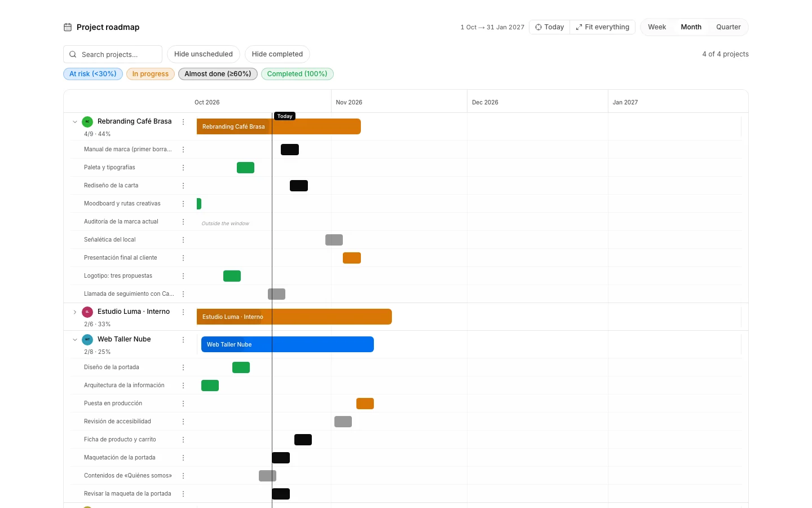Toggle the At risk (<30%) filter chip

coord(93,74)
